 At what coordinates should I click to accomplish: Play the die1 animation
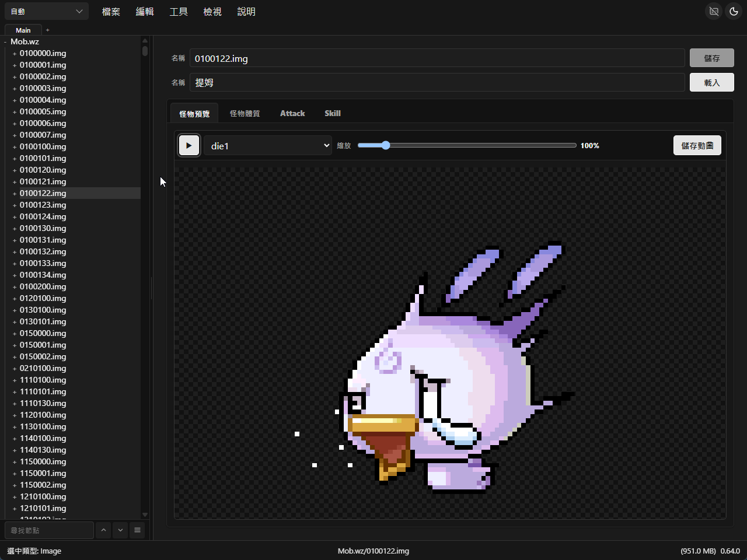tap(189, 145)
